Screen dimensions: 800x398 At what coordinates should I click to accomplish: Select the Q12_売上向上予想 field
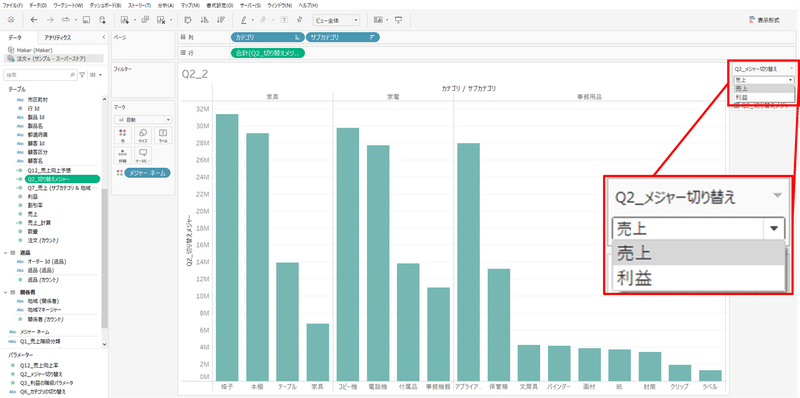click(x=49, y=170)
